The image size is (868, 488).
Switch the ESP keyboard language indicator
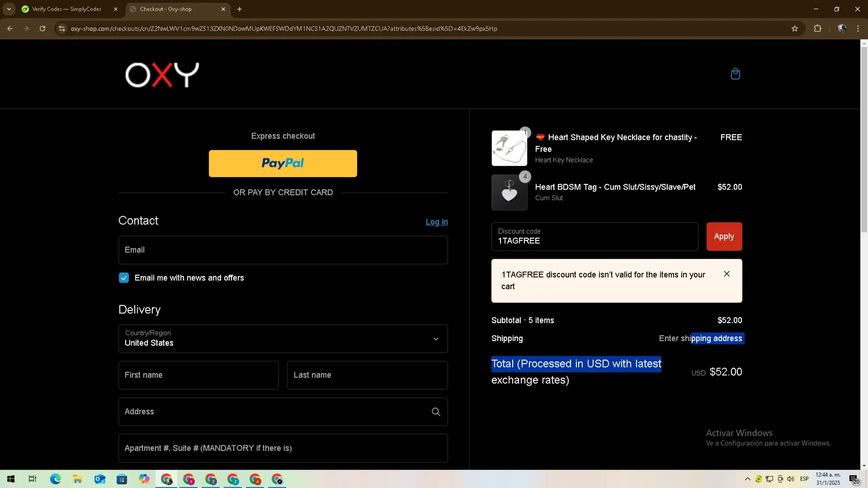[804, 479]
